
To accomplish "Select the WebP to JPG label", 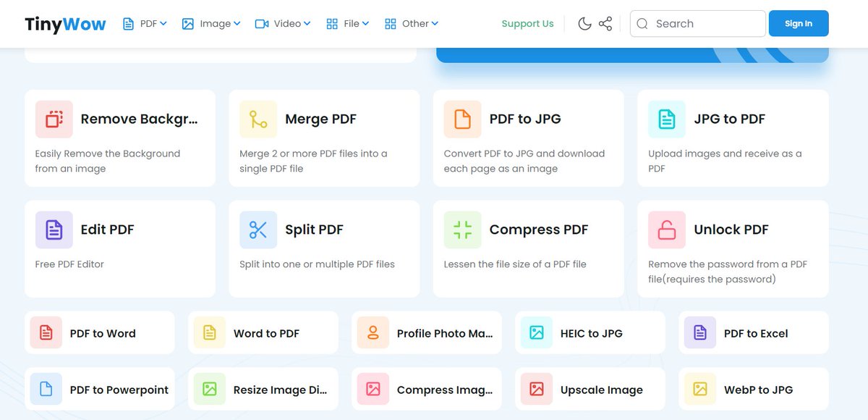I will pyautogui.click(x=758, y=390).
